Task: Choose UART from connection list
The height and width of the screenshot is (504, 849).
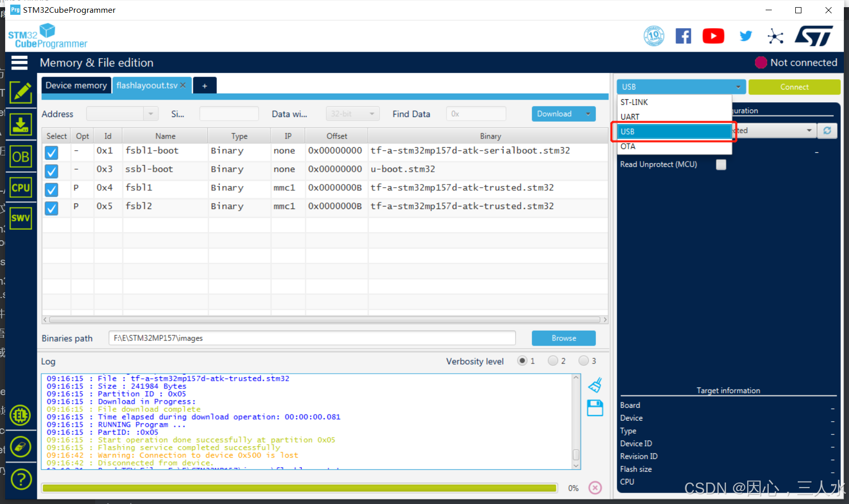Action: pos(675,117)
